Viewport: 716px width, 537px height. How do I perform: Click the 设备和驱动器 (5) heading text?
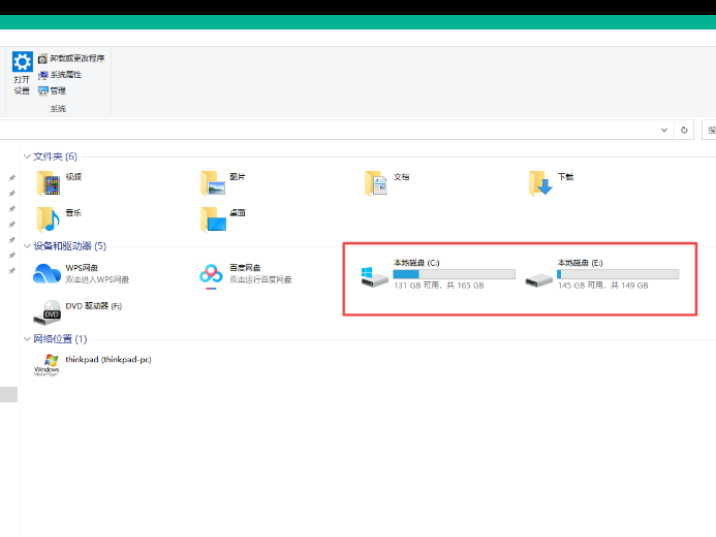point(70,246)
